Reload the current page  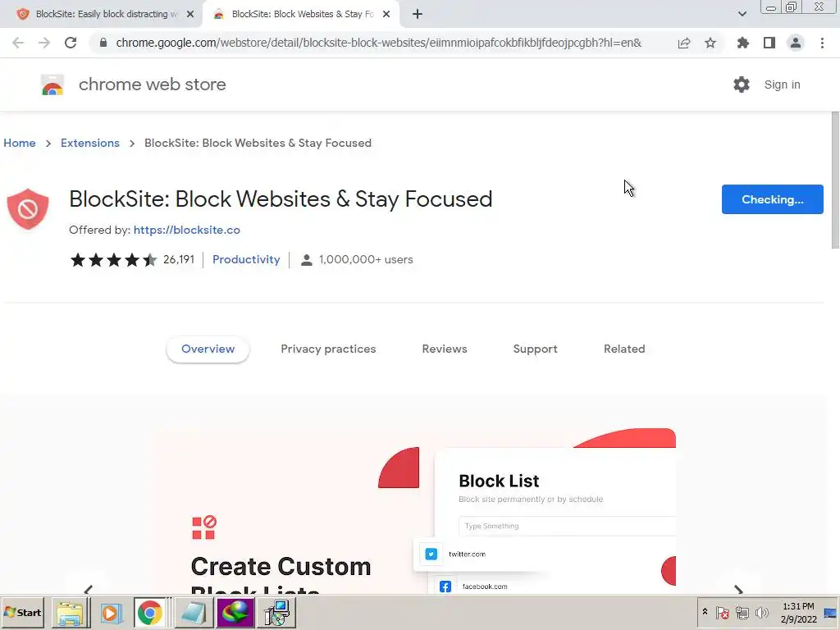[x=71, y=43]
